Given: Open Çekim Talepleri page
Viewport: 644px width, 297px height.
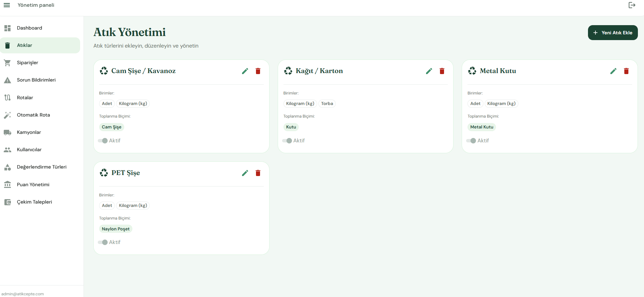Looking at the screenshot, I should (40, 202).
